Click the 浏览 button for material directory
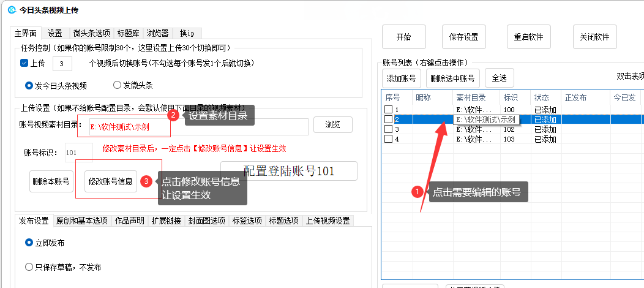The image size is (644, 288). tap(332, 124)
